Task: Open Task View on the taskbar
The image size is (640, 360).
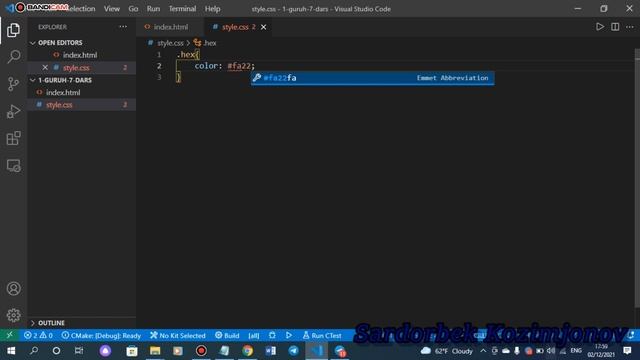Action: pos(79,351)
